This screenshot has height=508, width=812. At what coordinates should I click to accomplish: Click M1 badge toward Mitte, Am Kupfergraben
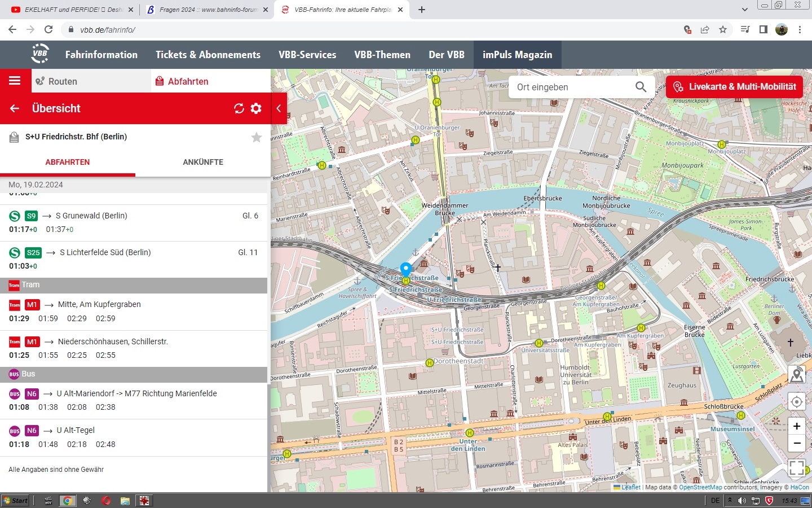(x=32, y=304)
